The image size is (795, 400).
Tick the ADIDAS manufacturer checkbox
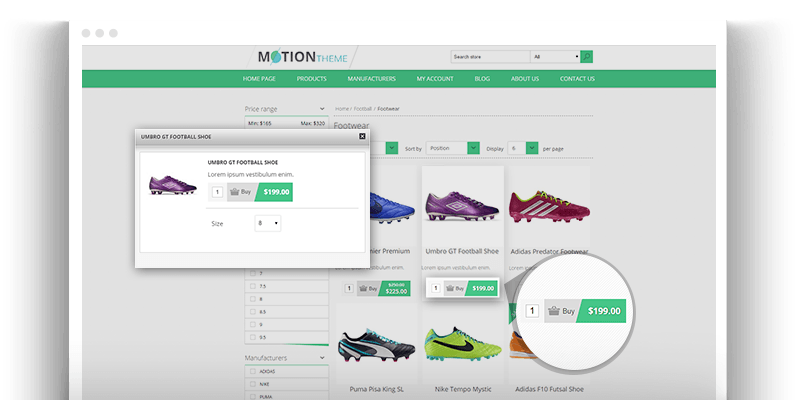click(x=252, y=371)
